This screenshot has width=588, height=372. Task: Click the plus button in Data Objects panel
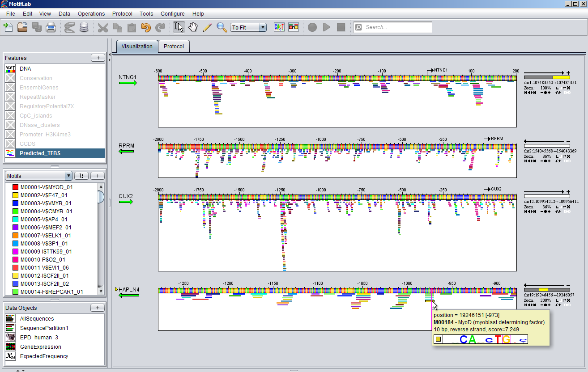(x=98, y=308)
